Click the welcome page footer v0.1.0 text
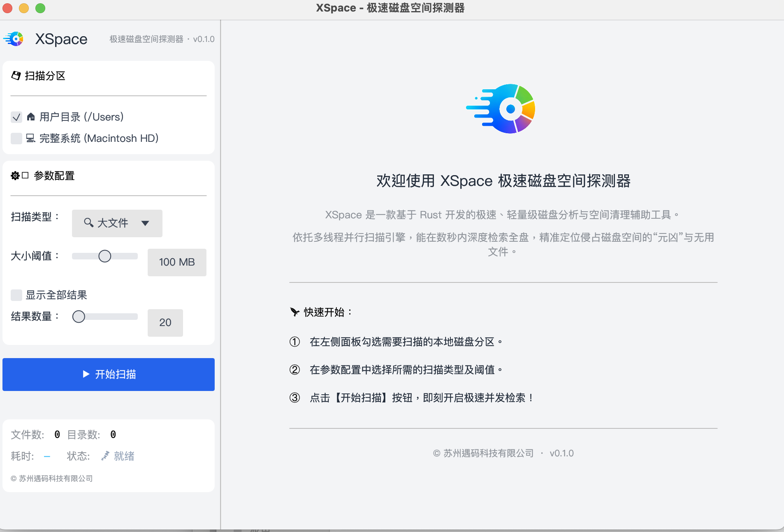784x532 pixels. (561, 453)
